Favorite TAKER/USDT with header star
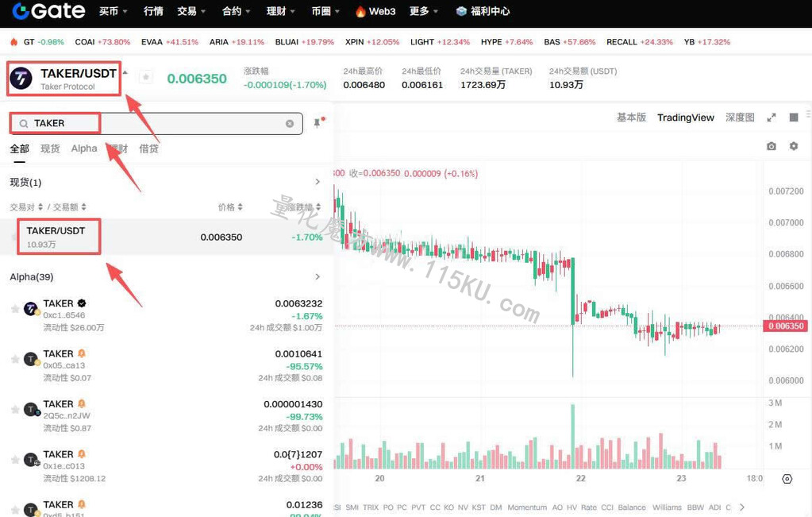 tap(146, 77)
